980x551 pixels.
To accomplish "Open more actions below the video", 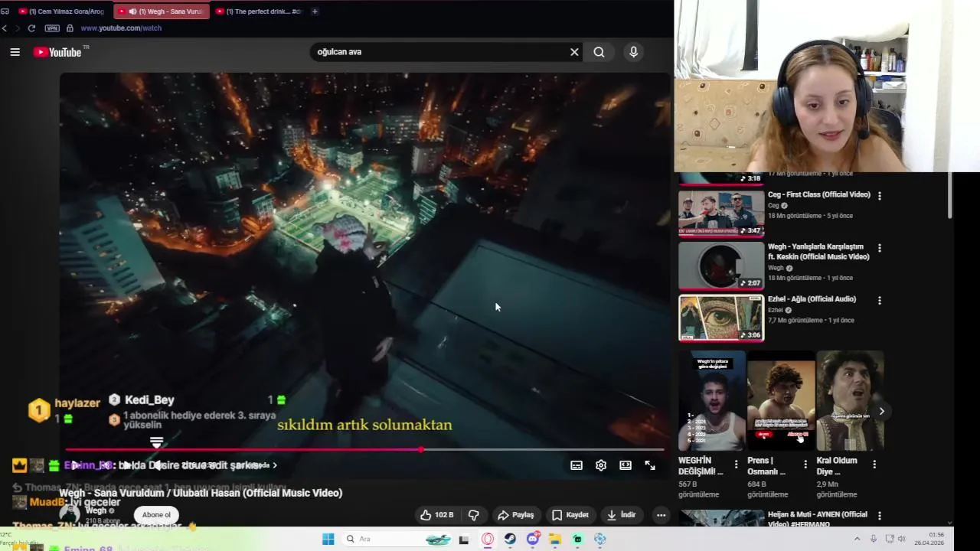I will point(661,515).
